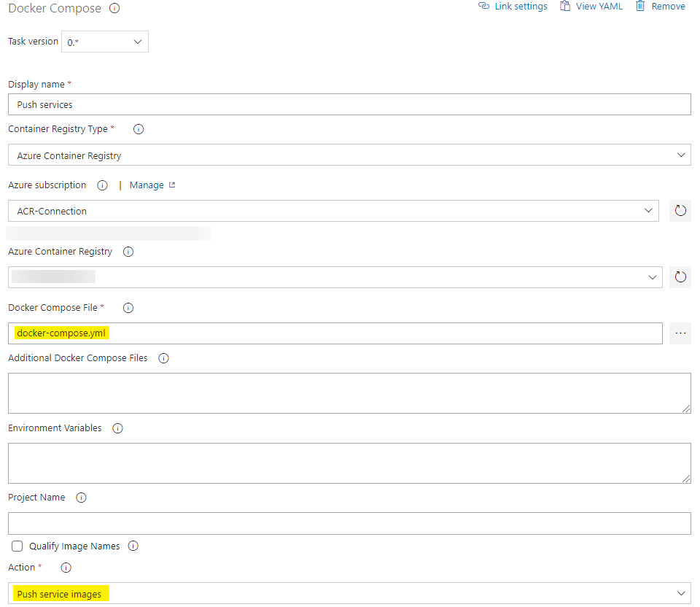Click the Additional Docker Compose Files text area

[x=349, y=393]
